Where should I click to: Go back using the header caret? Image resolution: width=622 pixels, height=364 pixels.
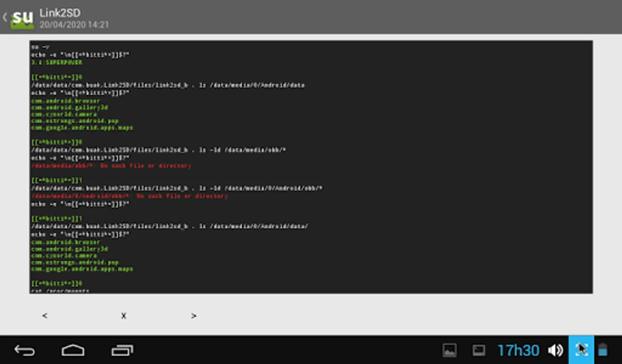pos(5,17)
